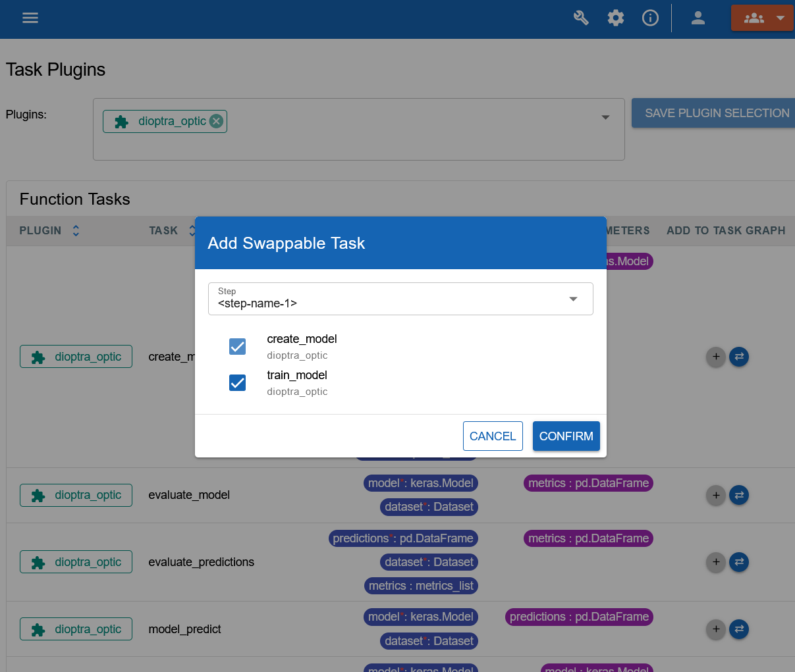795x672 pixels.
Task: Add evaluate_model to task graph
Action: pos(716,495)
